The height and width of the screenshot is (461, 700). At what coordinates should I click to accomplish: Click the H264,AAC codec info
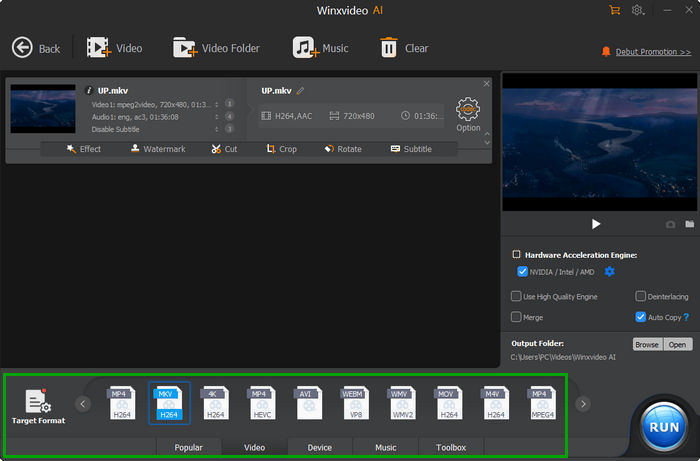click(x=287, y=116)
